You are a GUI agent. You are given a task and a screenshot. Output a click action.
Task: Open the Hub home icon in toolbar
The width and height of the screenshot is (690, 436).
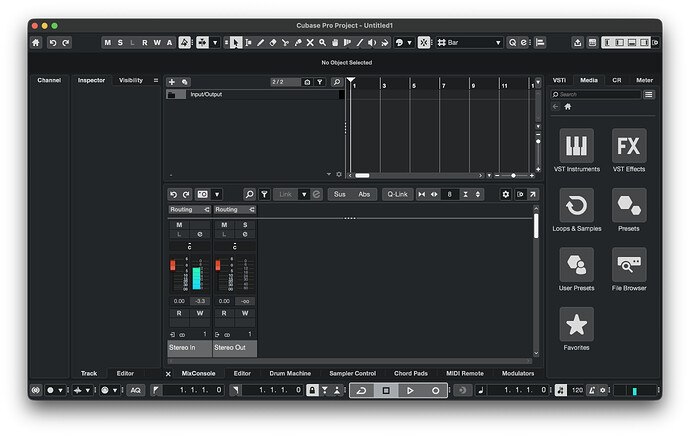(36, 43)
